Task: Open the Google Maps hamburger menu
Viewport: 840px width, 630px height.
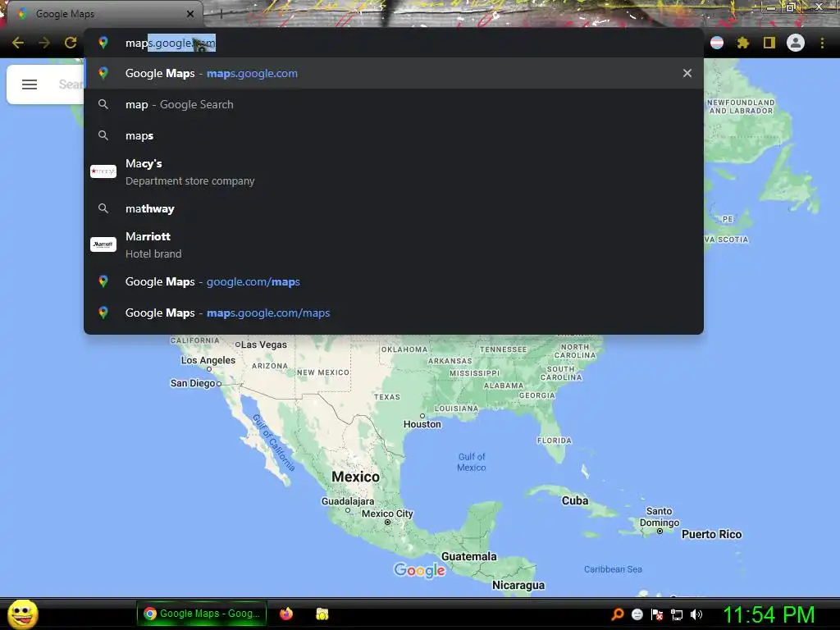Action: pos(30,84)
